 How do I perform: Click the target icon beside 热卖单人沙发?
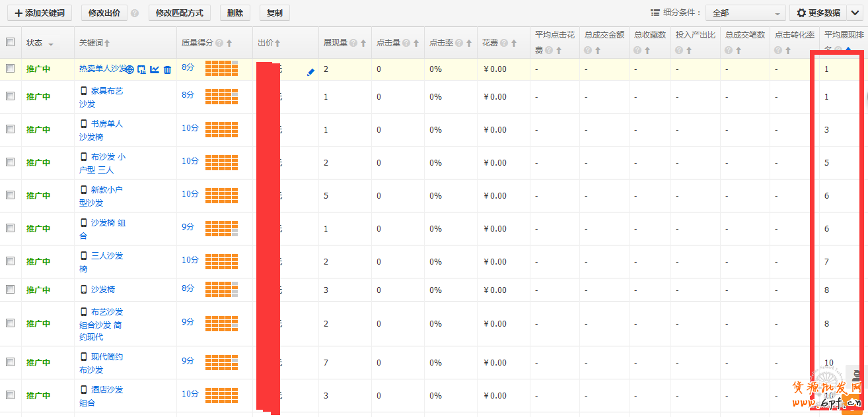pyautogui.click(x=130, y=69)
